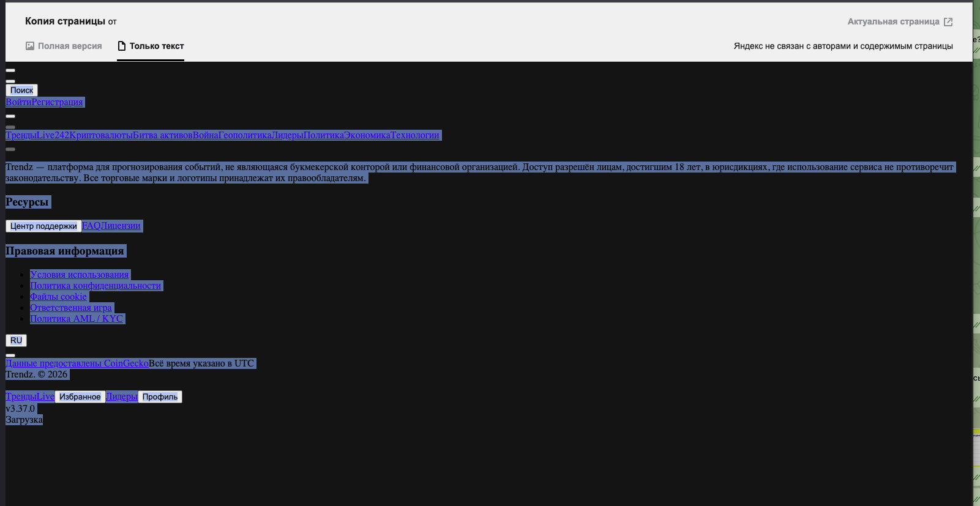The height and width of the screenshot is (506, 980).
Task: Go to the Криптовалюты section
Action: pyautogui.click(x=101, y=135)
